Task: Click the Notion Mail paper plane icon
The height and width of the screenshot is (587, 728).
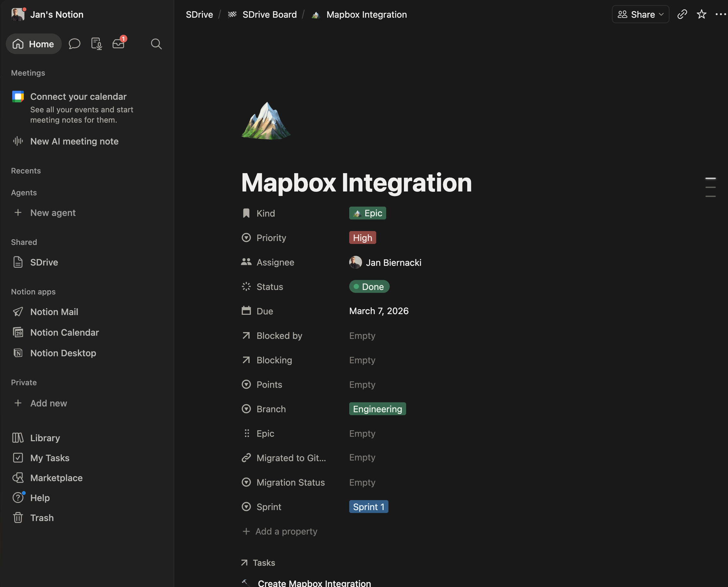Action: pyautogui.click(x=18, y=312)
